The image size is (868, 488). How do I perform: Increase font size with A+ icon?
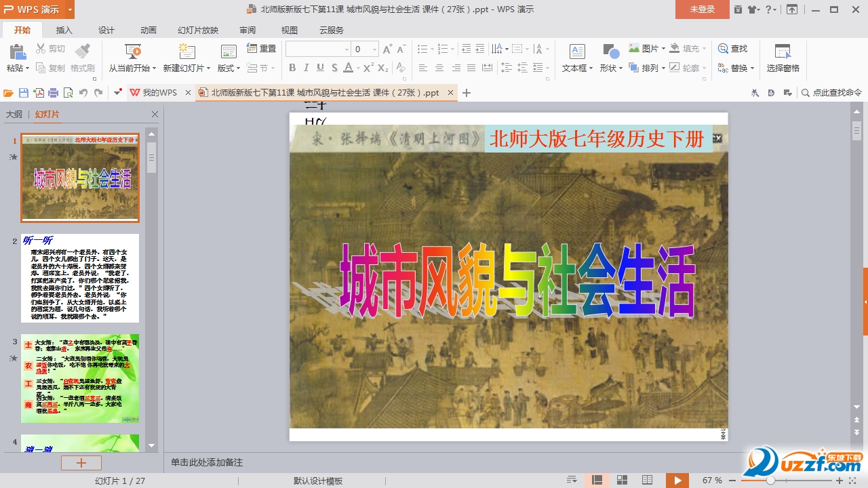click(x=387, y=49)
